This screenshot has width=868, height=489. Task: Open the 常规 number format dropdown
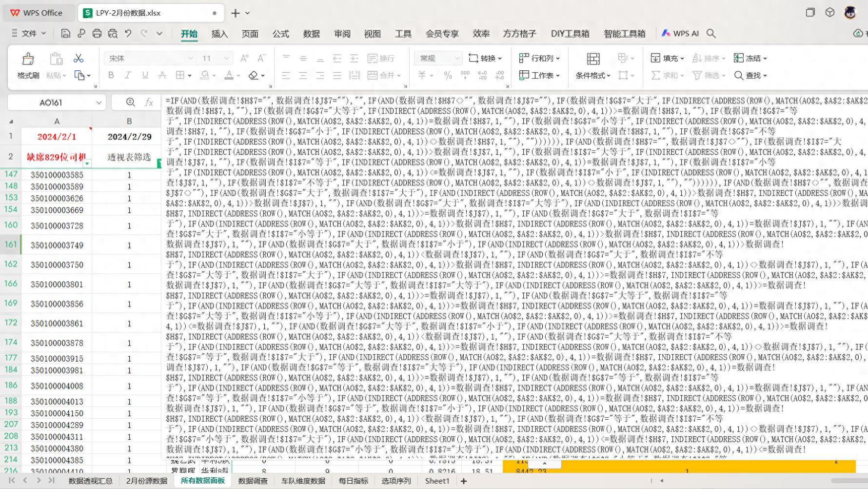pos(436,58)
